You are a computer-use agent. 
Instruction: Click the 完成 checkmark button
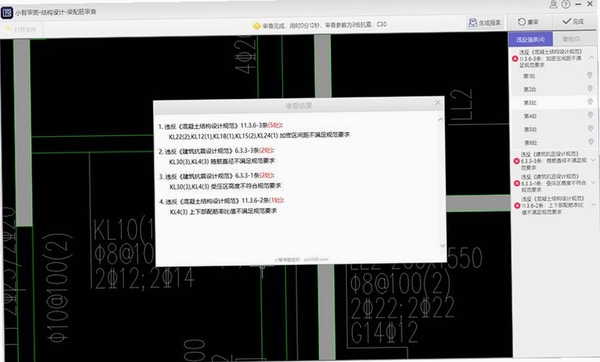(573, 21)
